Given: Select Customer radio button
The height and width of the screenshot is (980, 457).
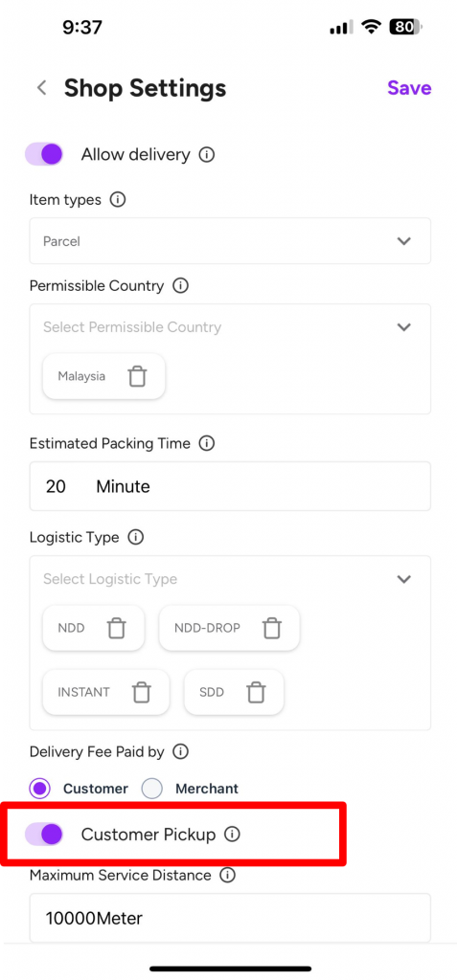Looking at the screenshot, I should pos(40,789).
